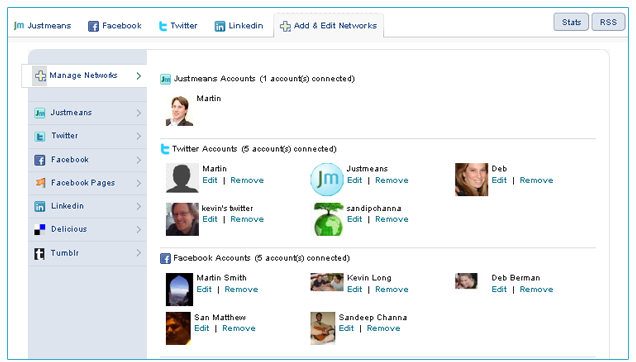The height and width of the screenshot is (362, 636).
Task: Click the Facebook sidebar icon
Action: tap(40, 160)
